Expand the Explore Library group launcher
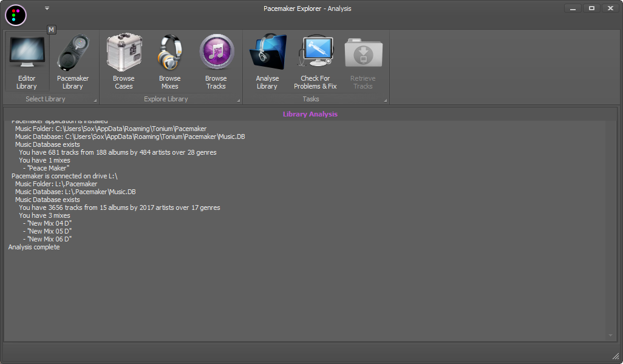Viewport: 623px width, 364px height. 239,101
